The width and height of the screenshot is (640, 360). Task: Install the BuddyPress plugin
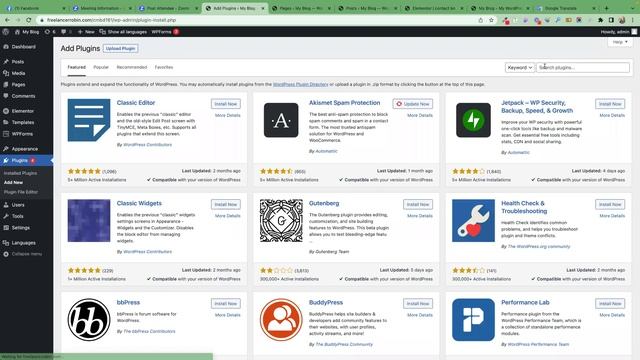pos(418,304)
